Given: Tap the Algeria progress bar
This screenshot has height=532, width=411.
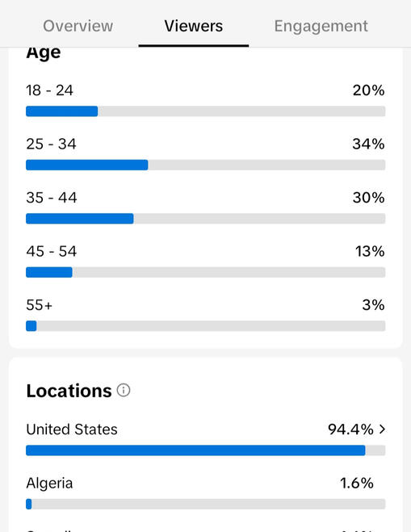Looking at the screenshot, I should (206, 504).
